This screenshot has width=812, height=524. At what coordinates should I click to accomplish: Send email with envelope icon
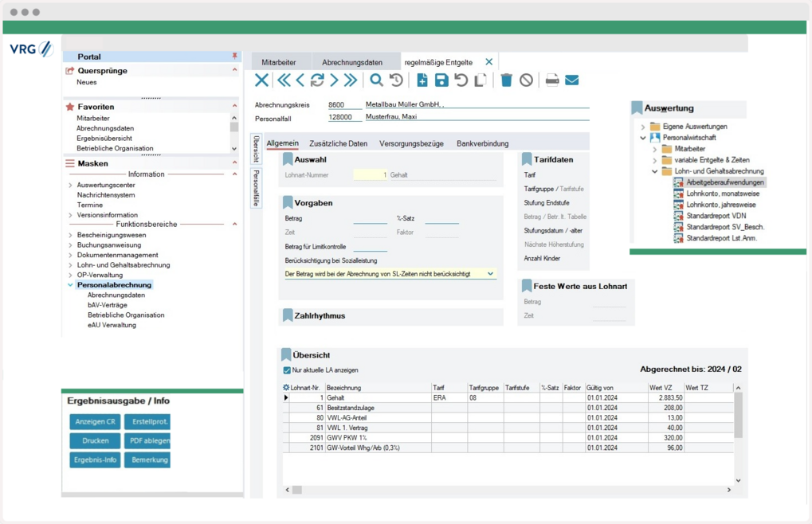571,80
